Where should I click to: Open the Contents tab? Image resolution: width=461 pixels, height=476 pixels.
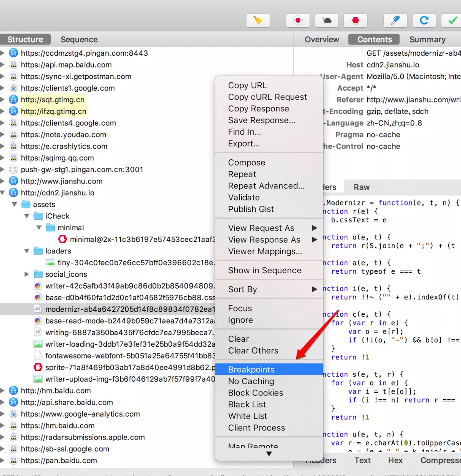[375, 40]
